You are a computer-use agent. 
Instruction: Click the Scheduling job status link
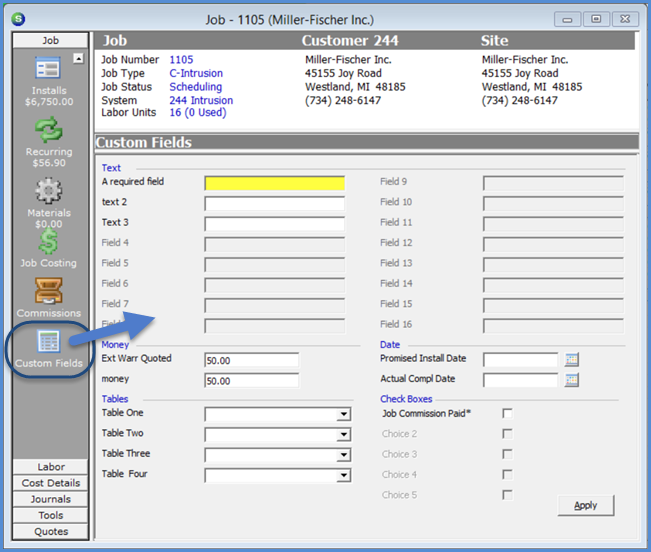click(x=196, y=87)
